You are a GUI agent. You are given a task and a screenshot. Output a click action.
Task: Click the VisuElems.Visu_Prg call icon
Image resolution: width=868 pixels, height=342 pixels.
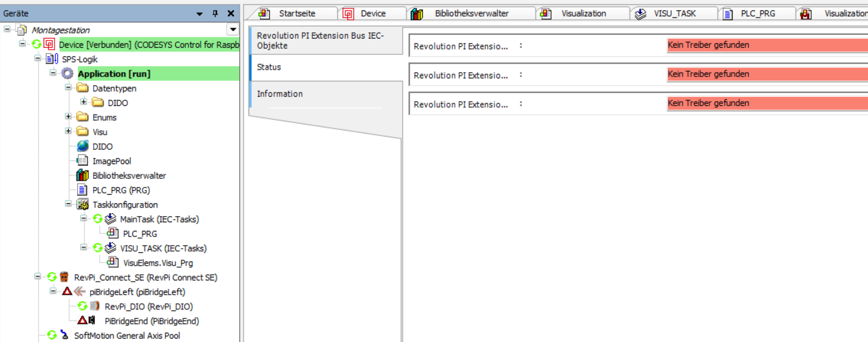click(113, 262)
